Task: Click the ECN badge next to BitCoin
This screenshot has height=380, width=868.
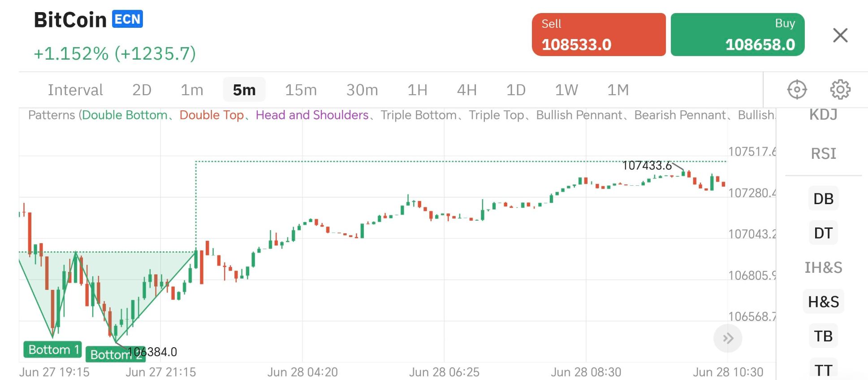Action: (x=127, y=19)
